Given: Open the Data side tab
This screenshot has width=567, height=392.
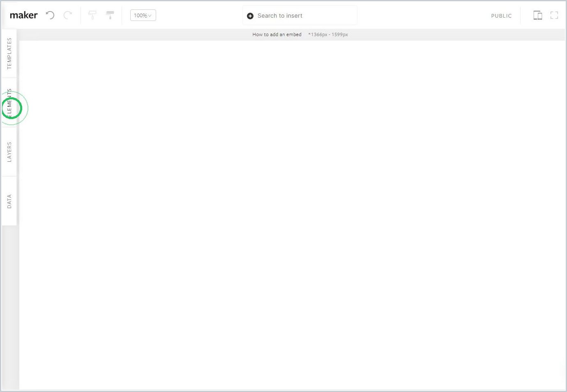Looking at the screenshot, I should coord(9,201).
